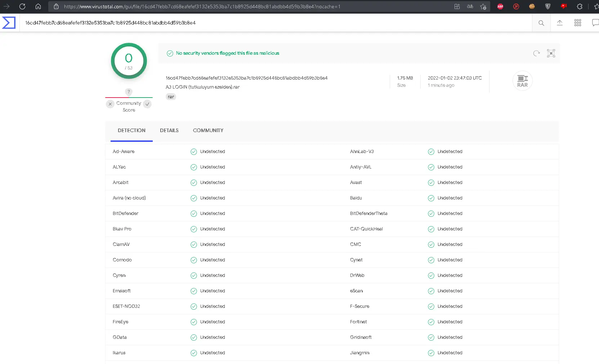This screenshot has height=364, width=599.
Task: Click the Undetected checkmark for Comodo
Action: click(x=194, y=260)
